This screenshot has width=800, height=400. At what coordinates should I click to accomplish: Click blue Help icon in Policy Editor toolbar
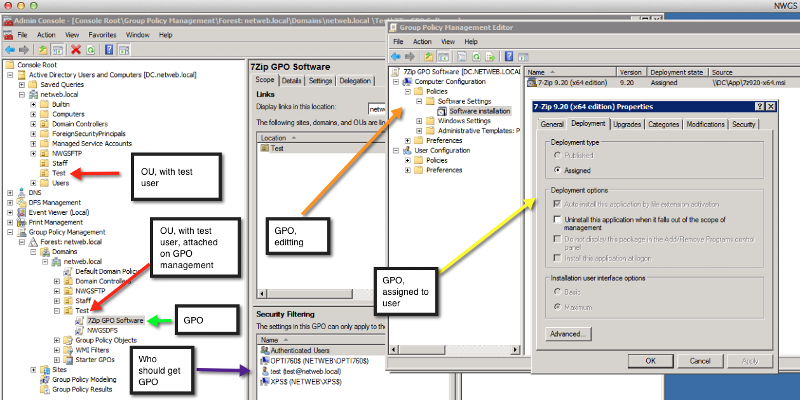pyautogui.click(x=509, y=56)
